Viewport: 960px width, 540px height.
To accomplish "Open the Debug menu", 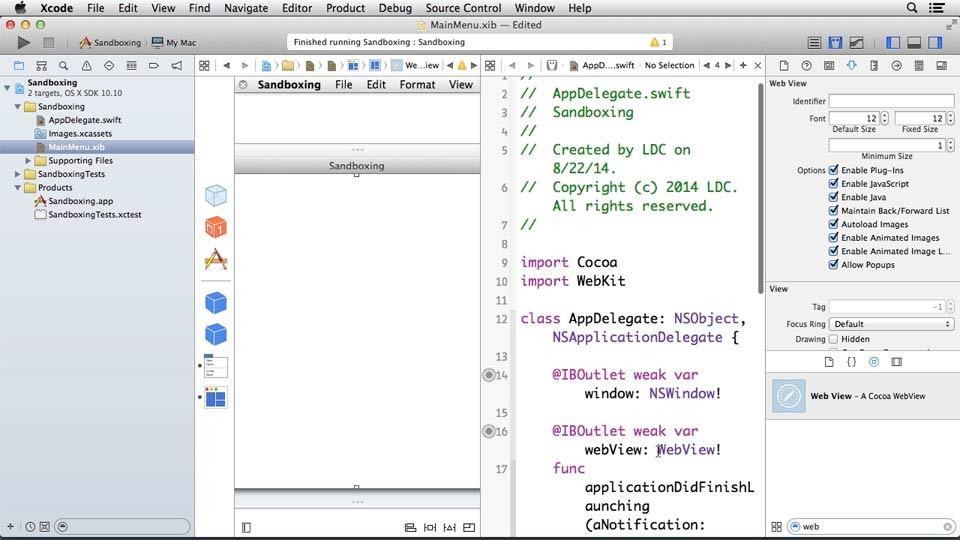I will [395, 8].
